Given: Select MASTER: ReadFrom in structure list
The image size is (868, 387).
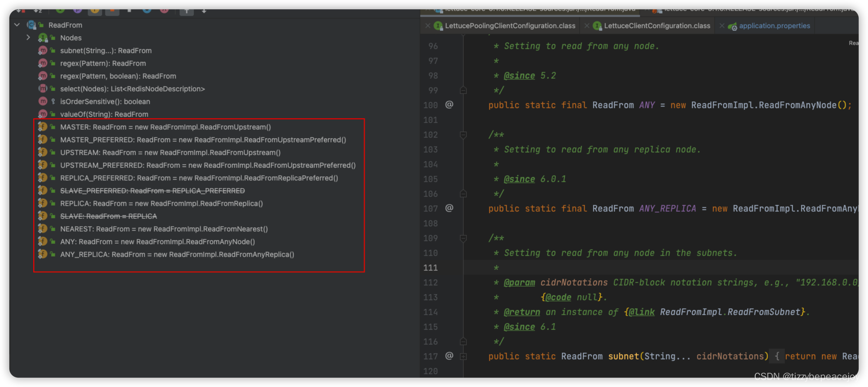Looking at the screenshot, I should [165, 127].
